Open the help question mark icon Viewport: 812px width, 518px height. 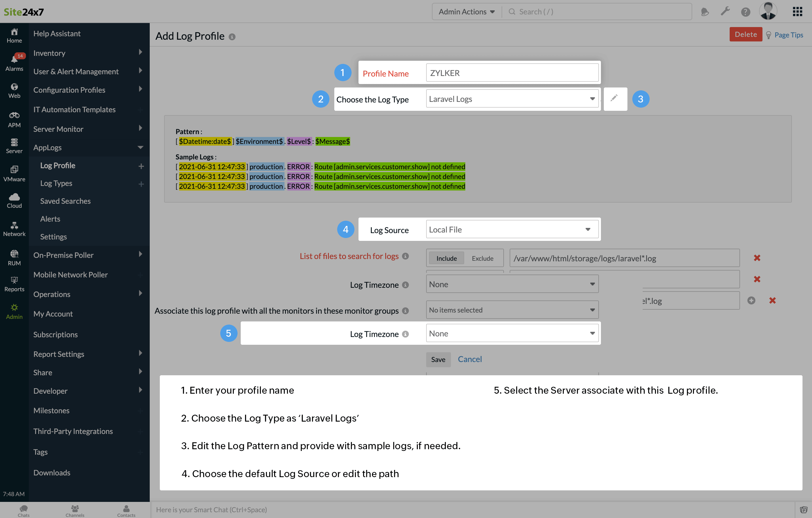pyautogui.click(x=745, y=12)
